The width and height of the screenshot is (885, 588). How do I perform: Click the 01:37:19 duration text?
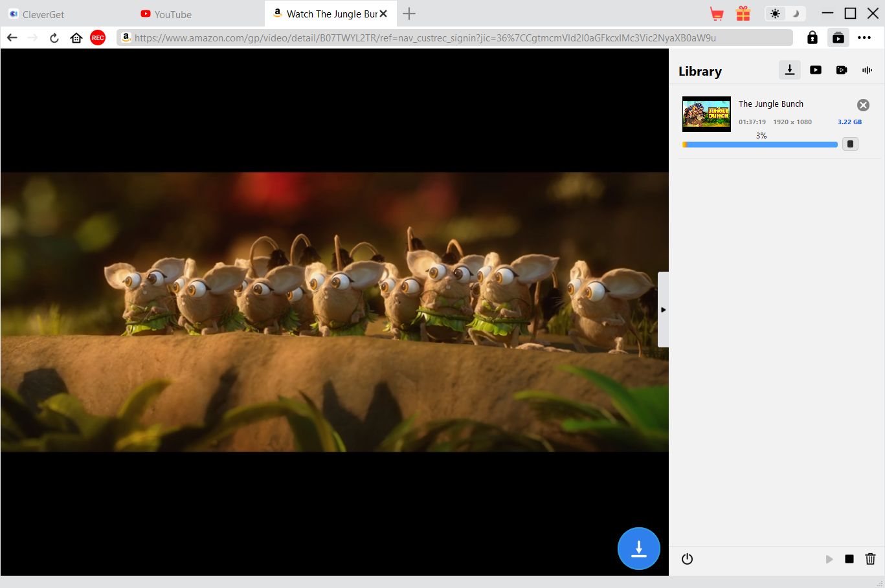[x=752, y=122]
